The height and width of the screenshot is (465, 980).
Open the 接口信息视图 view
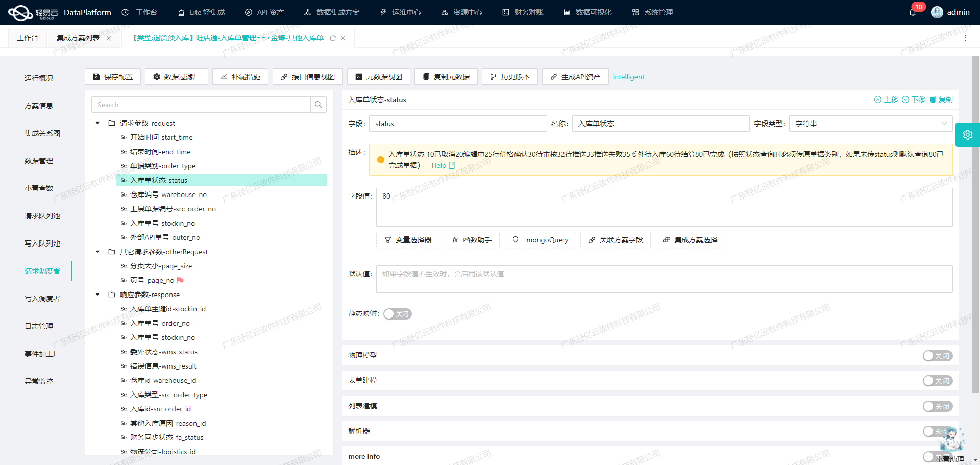point(307,77)
